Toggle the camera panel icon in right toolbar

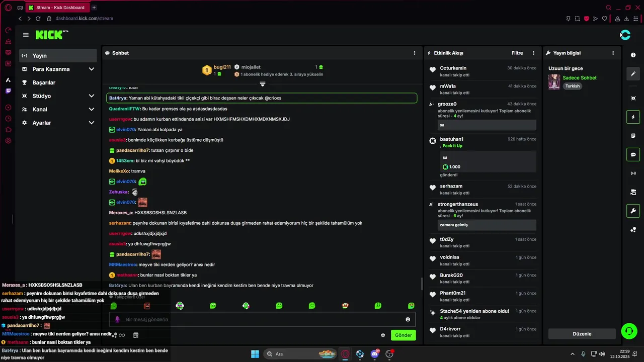pyautogui.click(x=633, y=192)
